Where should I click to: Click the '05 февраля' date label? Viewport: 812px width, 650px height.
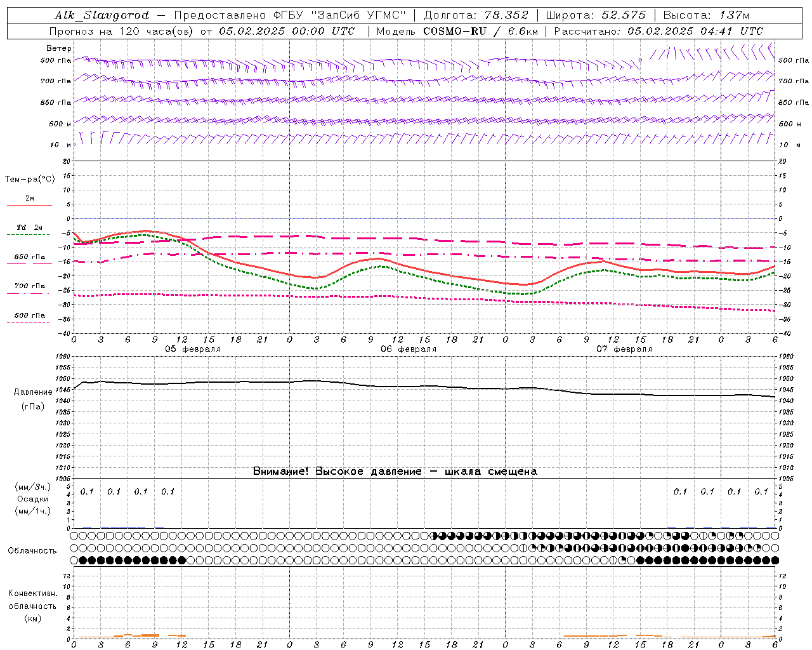(193, 349)
